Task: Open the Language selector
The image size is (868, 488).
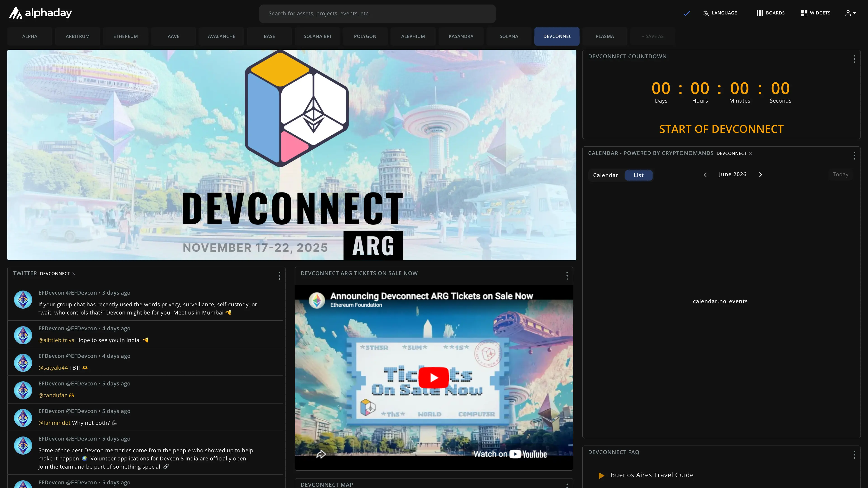Action: (720, 13)
